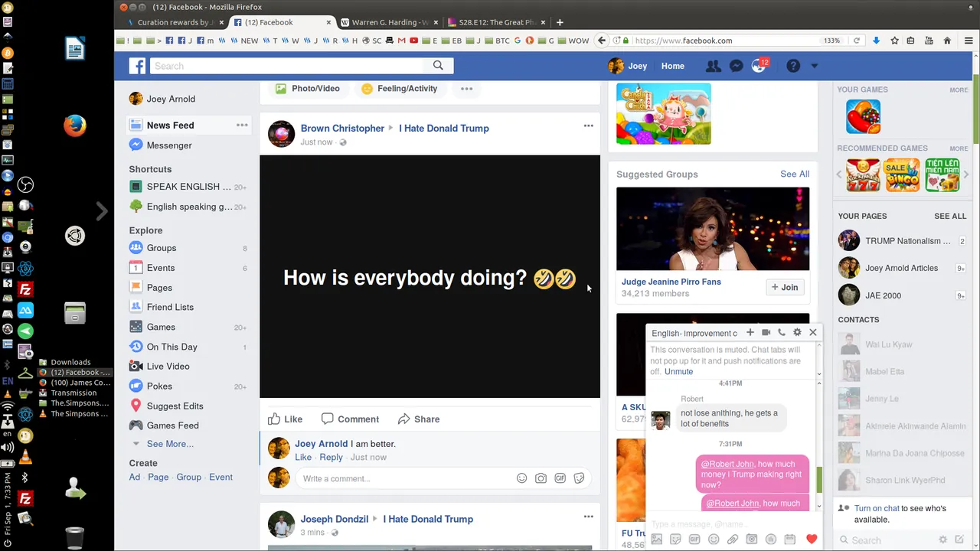The width and height of the screenshot is (980, 551).
Task: Open the Trash on the Ubuntu dock
Action: [74, 538]
